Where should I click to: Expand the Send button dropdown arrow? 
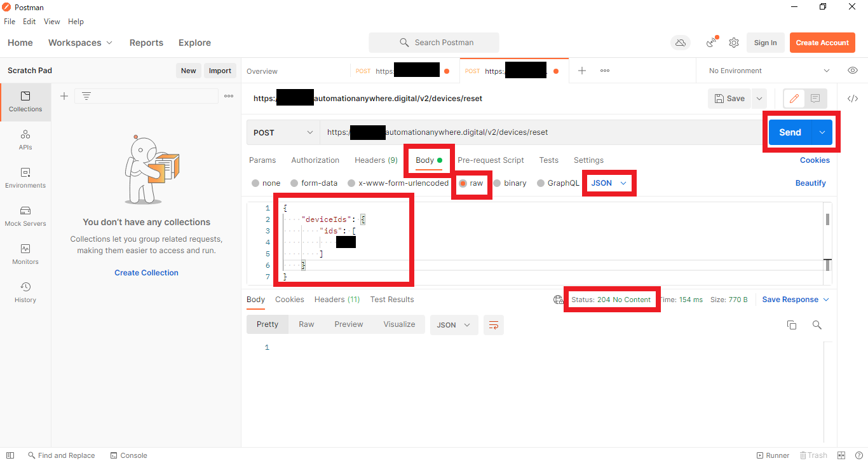click(x=822, y=132)
